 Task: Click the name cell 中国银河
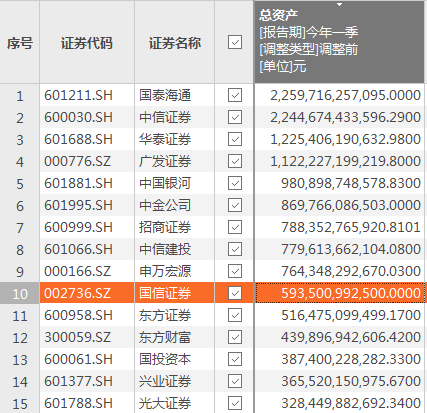(x=175, y=183)
